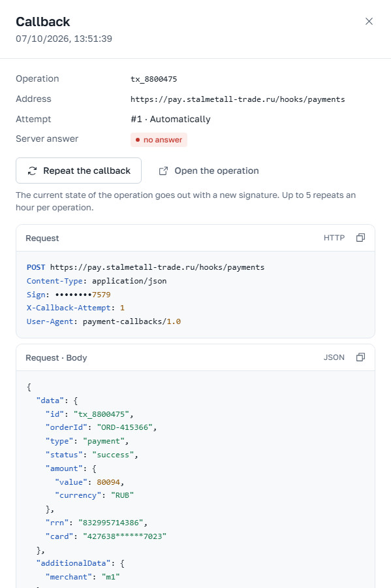Click the Callback heading
391x588 pixels.
tap(42, 22)
